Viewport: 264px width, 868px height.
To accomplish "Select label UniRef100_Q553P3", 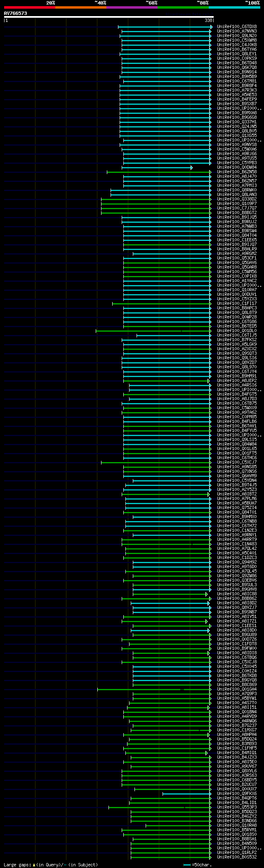I will pyautogui.click(x=237, y=807).
